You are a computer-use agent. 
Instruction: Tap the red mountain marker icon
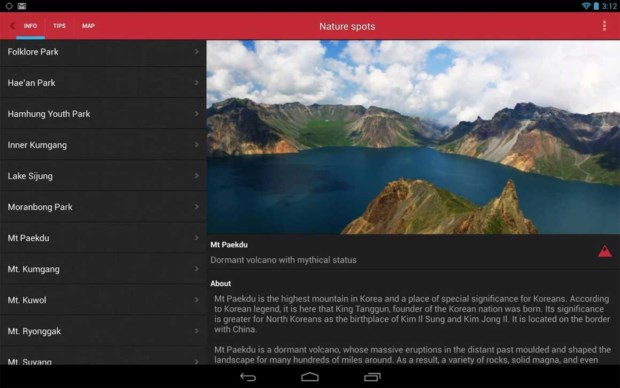605,251
